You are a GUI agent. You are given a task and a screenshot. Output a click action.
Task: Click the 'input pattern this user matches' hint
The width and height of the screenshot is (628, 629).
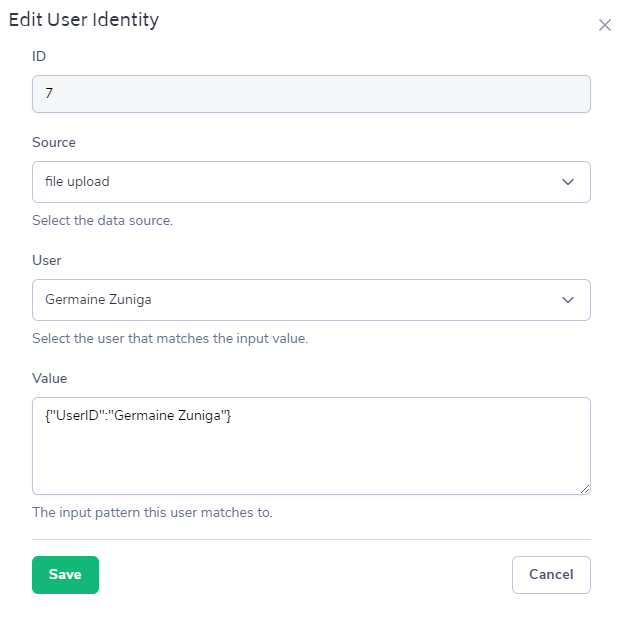point(152,512)
